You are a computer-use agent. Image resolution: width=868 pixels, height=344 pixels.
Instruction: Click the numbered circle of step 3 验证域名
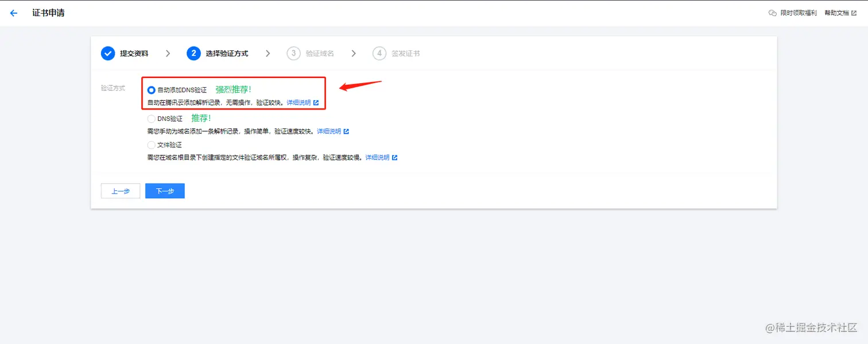tap(293, 53)
